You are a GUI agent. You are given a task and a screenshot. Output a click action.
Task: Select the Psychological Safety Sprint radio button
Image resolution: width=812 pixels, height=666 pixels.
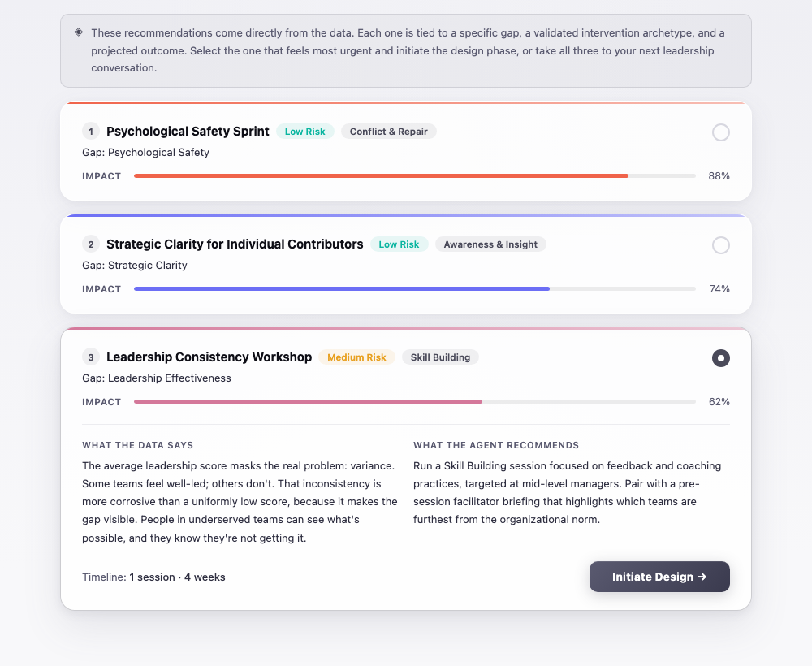click(x=721, y=132)
